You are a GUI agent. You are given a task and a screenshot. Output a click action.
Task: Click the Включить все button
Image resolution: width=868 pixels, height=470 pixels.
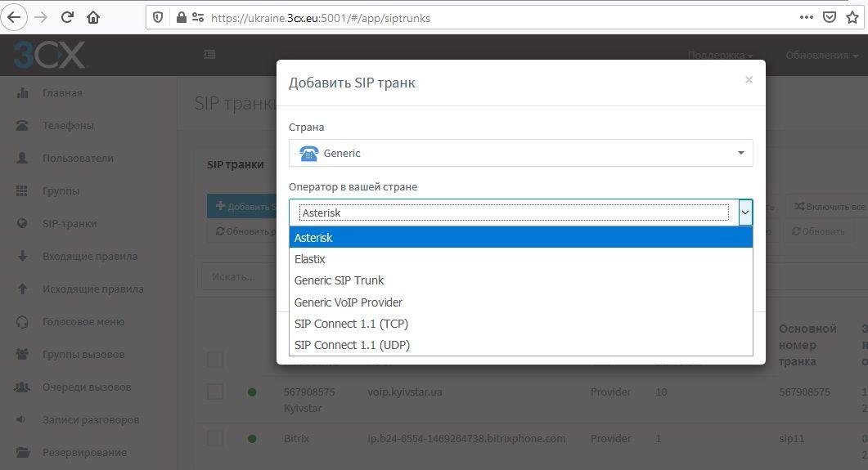[827, 206]
